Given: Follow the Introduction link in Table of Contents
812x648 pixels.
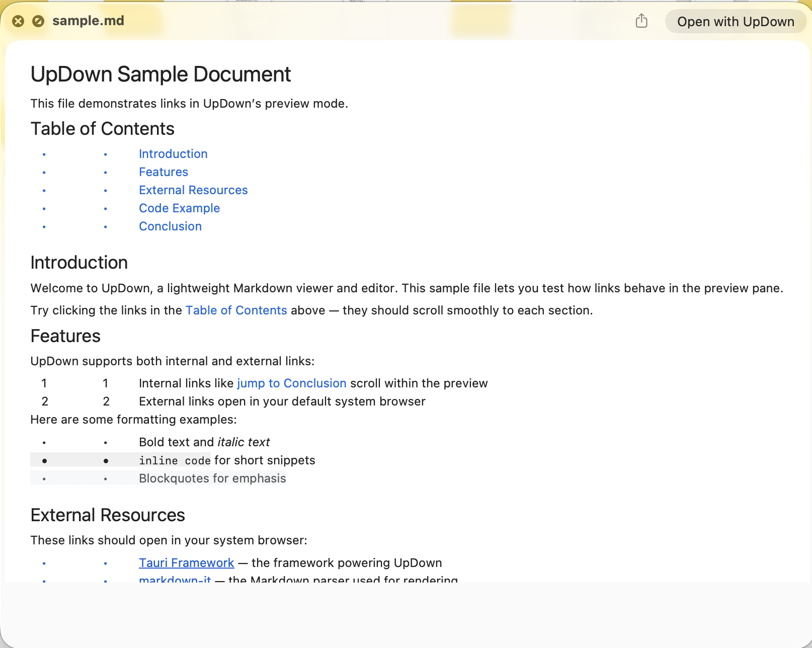Looking at the screenshot, I should pos(173,154).
